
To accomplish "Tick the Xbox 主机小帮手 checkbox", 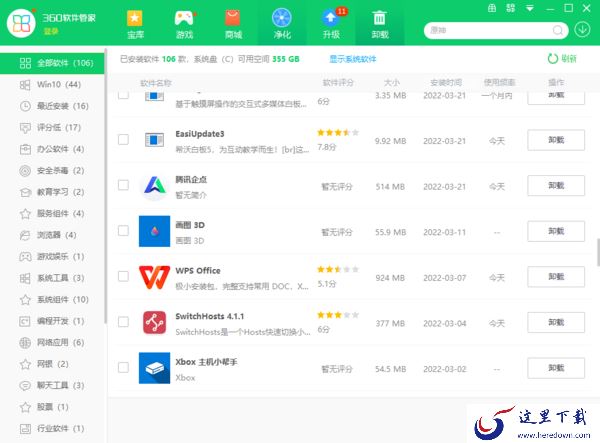I will click(123, 367).
